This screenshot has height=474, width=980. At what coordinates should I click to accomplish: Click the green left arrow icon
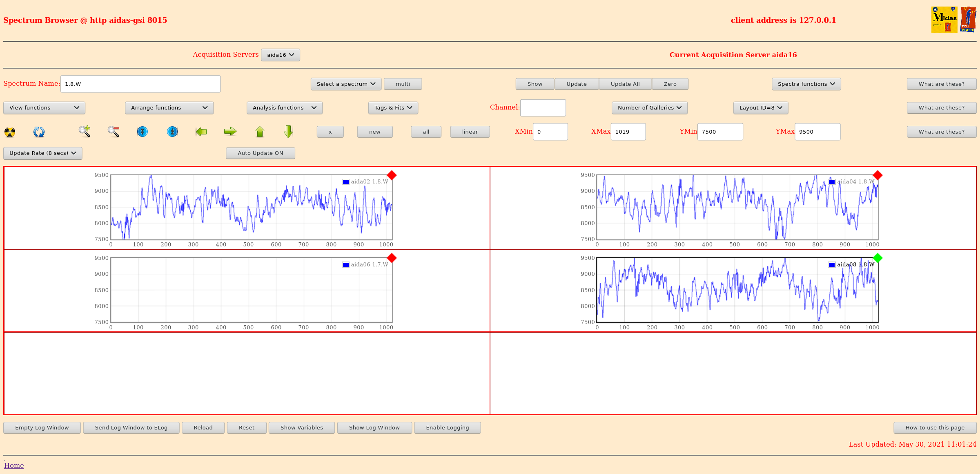(201, 132)
